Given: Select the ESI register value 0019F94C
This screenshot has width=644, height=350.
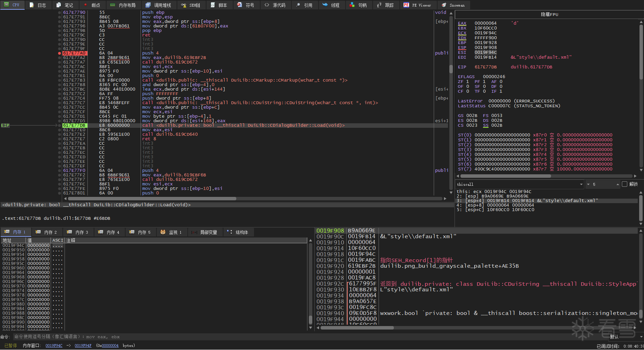Looking at the screenshot, I should click(x=485, y=52).
